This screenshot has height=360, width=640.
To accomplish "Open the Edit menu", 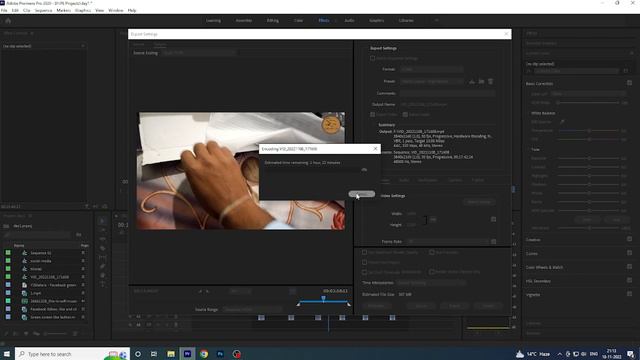I will (x=15, y=10).
